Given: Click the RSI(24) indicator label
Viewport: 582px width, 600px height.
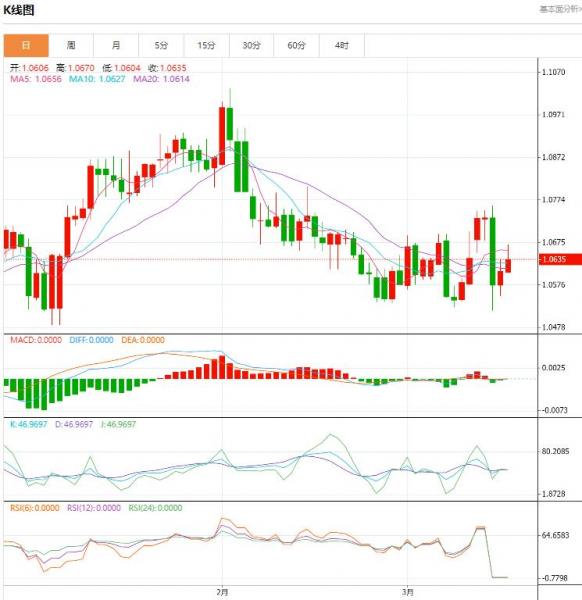Looking at the screenshot, I should (x=155, y=508).
